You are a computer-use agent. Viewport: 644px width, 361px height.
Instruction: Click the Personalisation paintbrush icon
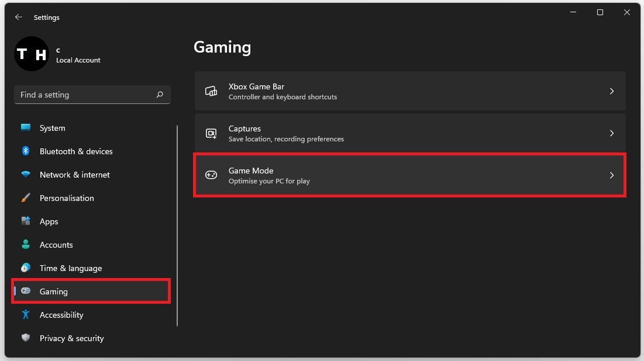point(26,197)
